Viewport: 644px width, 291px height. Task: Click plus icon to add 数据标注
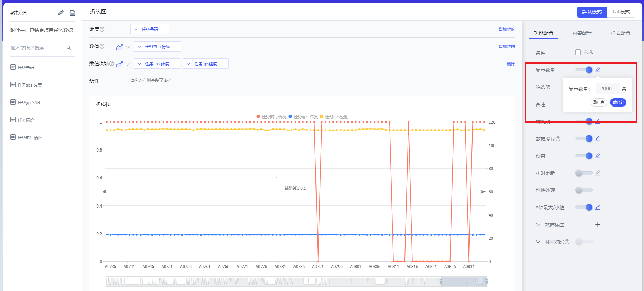(598, 225)
